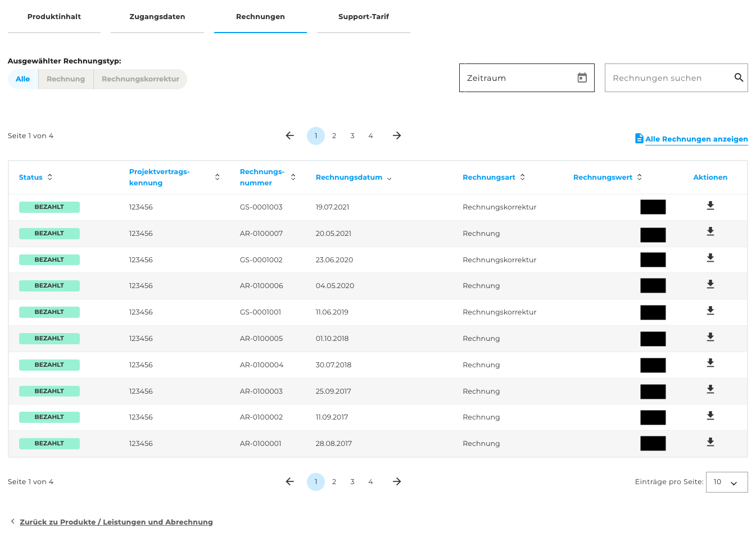This screenshot has height=533, width=756.
Task: Download invoice GS-0001001 from 11.06.2019
Action: (x=710, y=311)
